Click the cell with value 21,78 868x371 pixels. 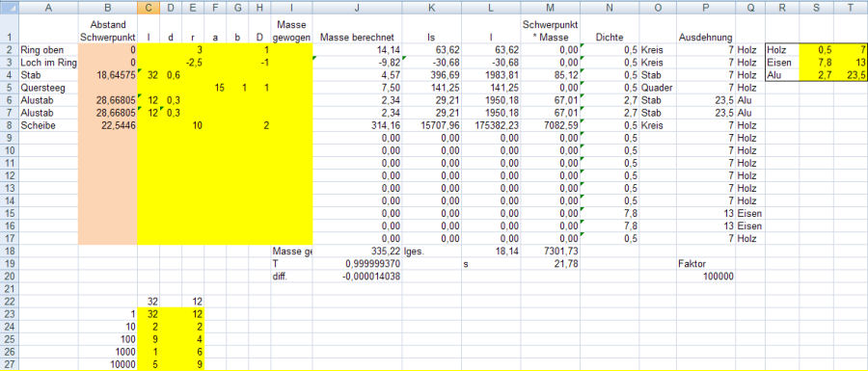(551, 264)
